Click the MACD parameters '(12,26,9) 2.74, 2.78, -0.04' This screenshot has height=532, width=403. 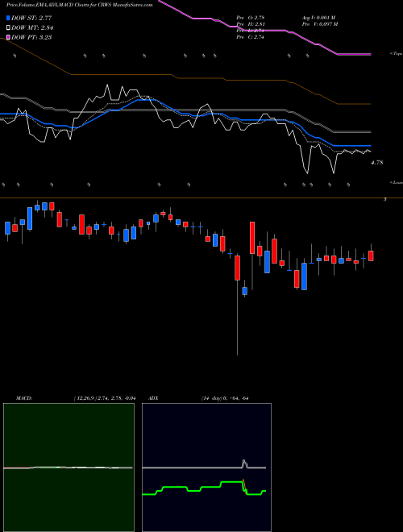tap(105, 398)
